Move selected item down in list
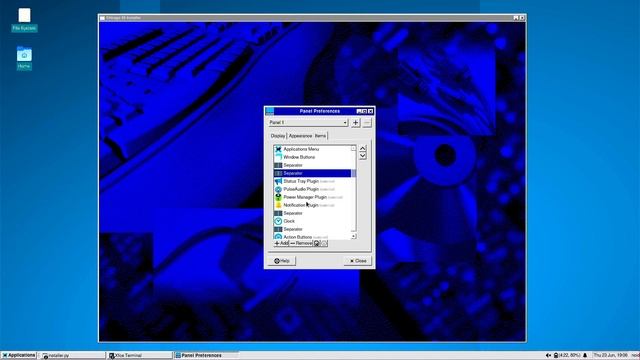The height and width of the screenshot is (360, 640). coord(362,156)
